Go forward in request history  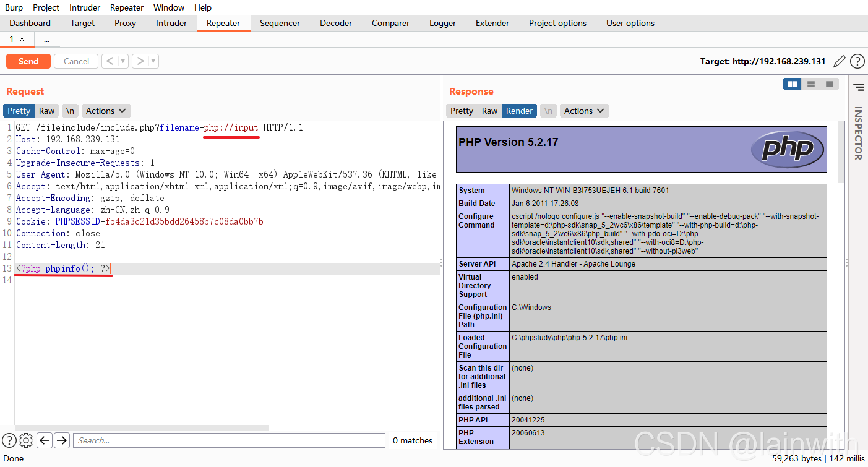click(x=140, y=61)
